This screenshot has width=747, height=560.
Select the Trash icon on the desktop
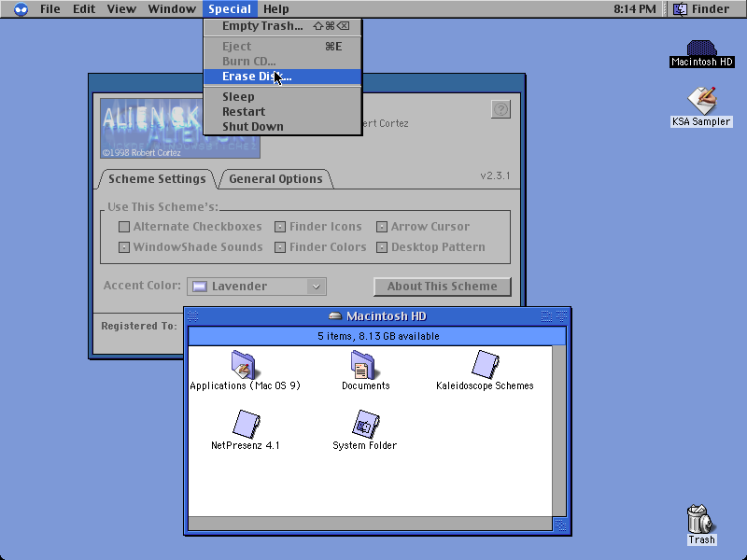pyautogui.click(x=701, y=519)
